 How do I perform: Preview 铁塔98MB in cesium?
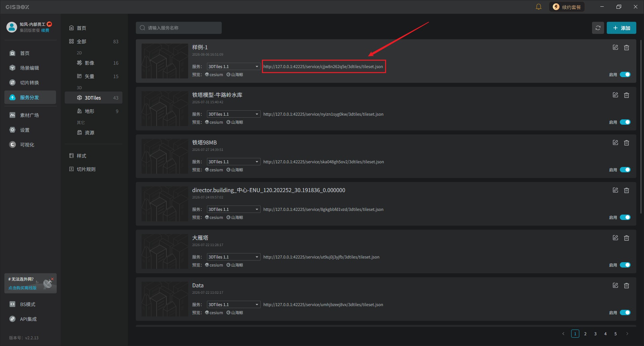[x=214, y=170]
